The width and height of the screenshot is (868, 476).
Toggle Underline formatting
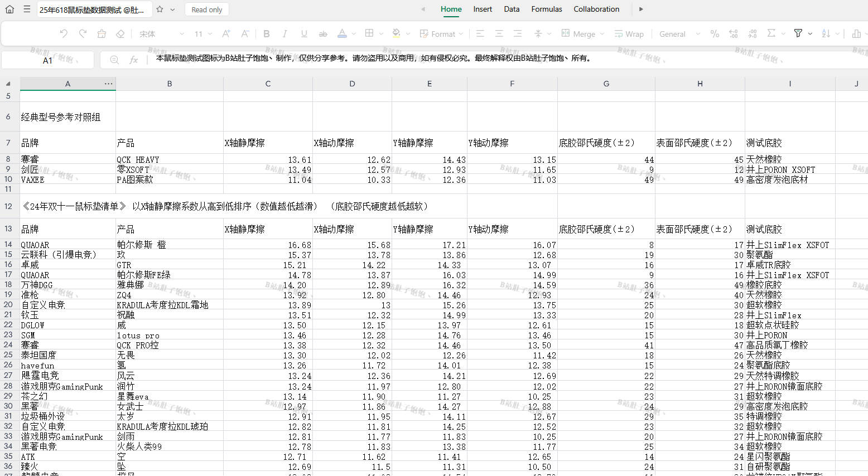pos(304,34)
